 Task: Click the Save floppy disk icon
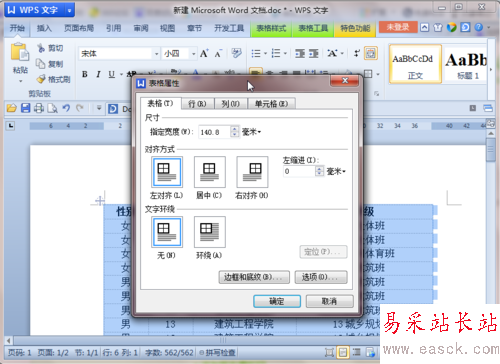tap(26, 108)
